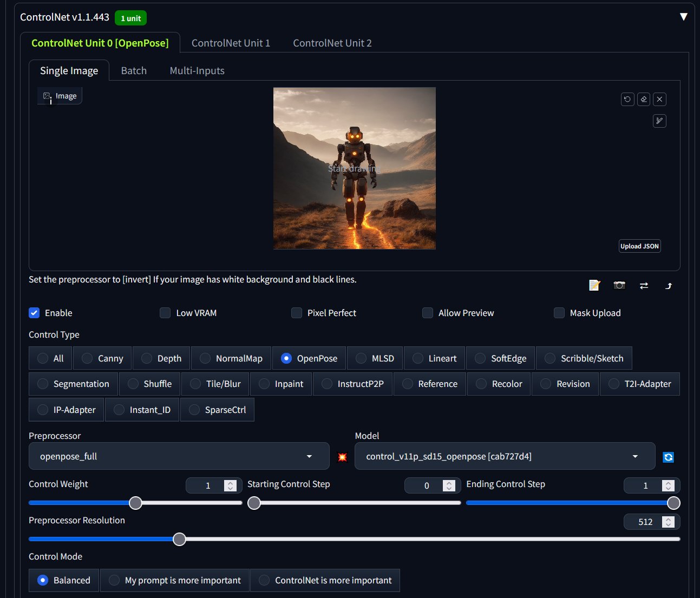Collapse the ControlNet panel triangle
Viewport: 700px width, 598px height.
pyautogui.click(x=684, y=17)
